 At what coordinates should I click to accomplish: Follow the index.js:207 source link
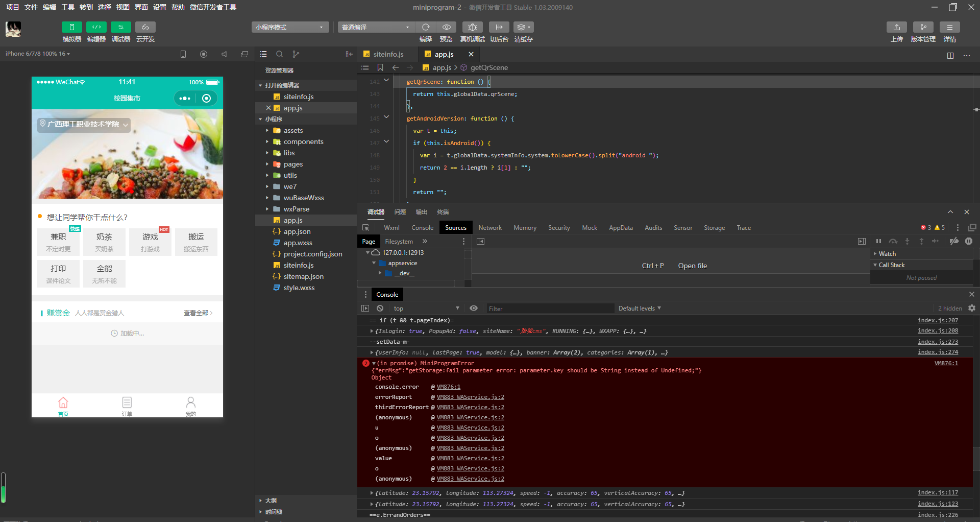click(x=938, y=320)
